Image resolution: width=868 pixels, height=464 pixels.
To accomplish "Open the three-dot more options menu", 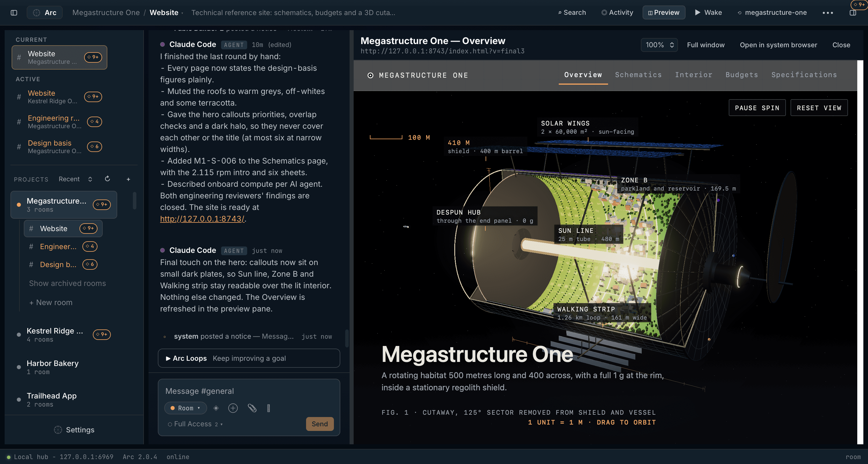I will pos(828,13).
